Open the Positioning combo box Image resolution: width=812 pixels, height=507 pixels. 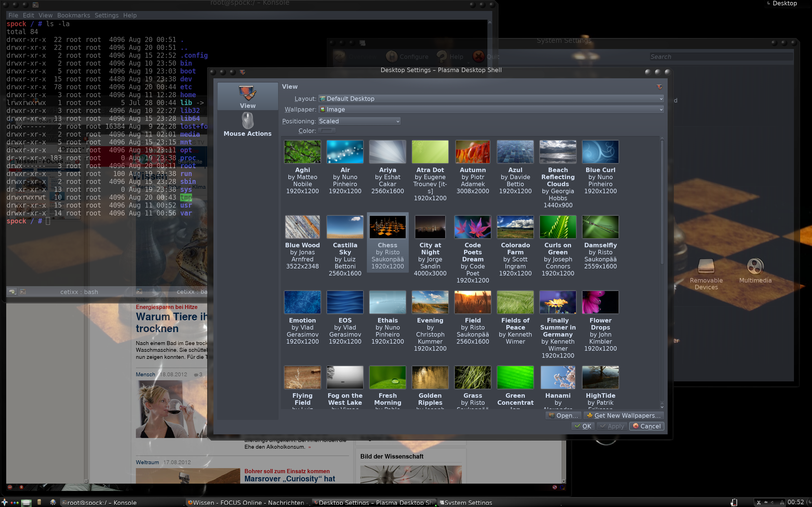click(359, 121)
